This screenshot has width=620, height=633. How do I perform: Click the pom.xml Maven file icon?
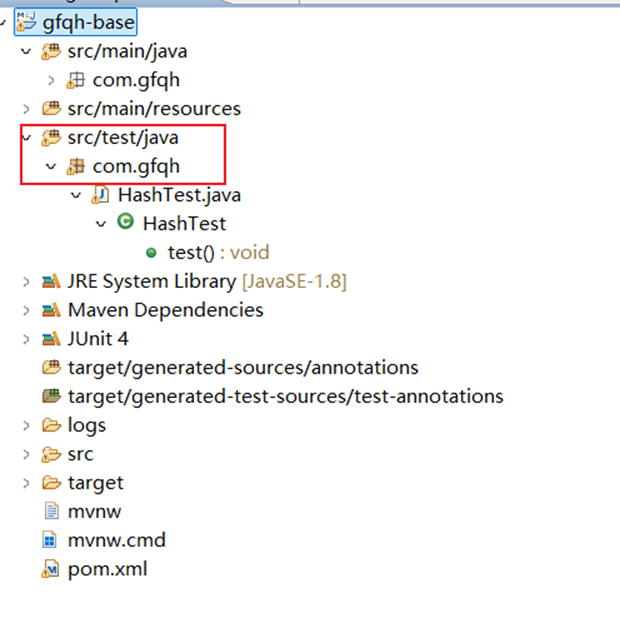[50, 569]
